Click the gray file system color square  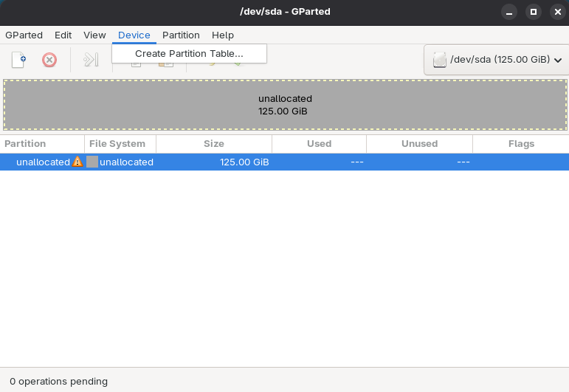click(x=92, y=162)
